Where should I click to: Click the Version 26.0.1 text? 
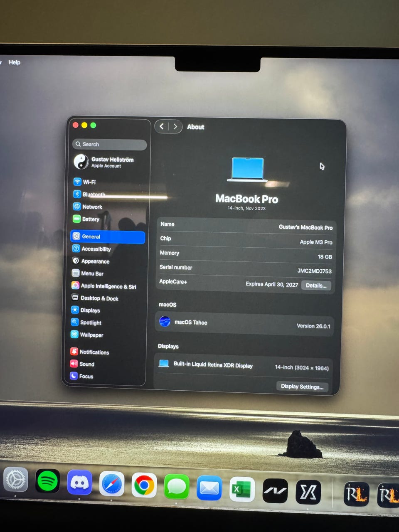313,326
